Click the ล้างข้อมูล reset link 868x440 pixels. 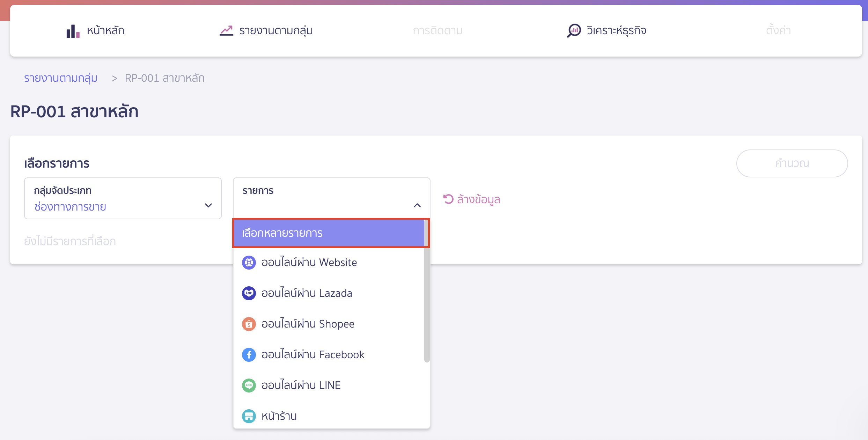click(x=478, y=199)
